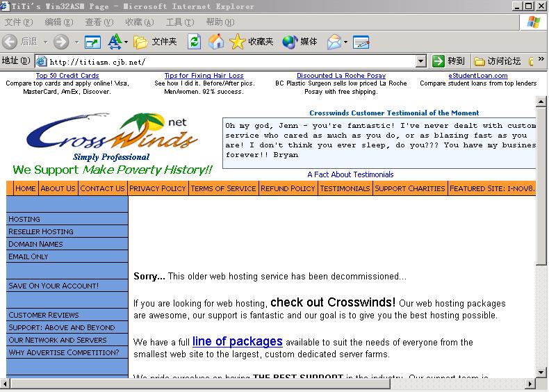Click the text size A icon
Viewport: 549px width, 392px height.
pyautogui.click(x=115, y=42)
